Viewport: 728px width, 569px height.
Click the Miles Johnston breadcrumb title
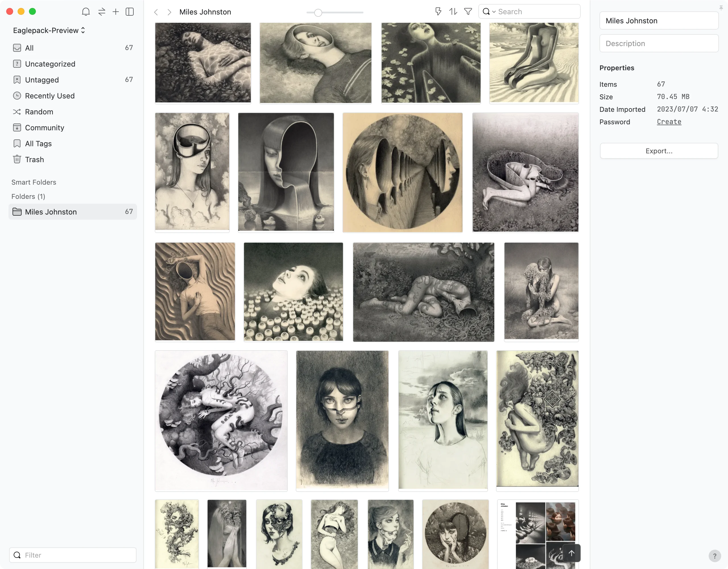pyautogui.click(x=205, y=12)
